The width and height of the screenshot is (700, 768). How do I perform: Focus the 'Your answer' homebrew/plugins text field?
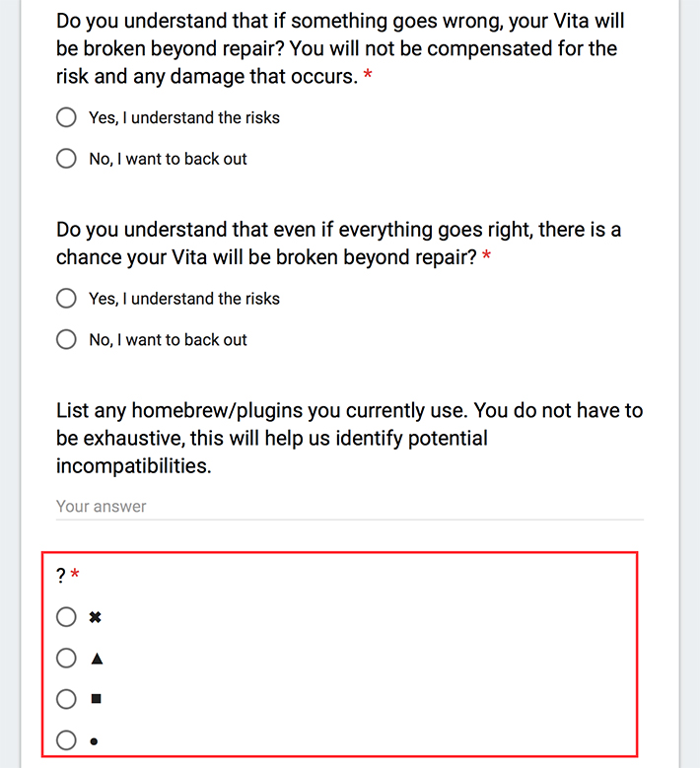(350, 507)
